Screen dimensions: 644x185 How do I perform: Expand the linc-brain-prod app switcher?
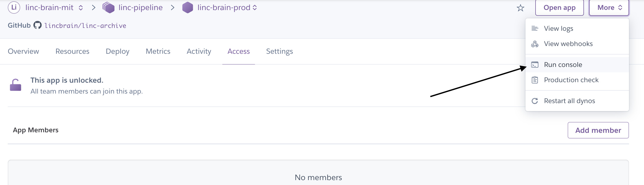click(x=254, y=7)
